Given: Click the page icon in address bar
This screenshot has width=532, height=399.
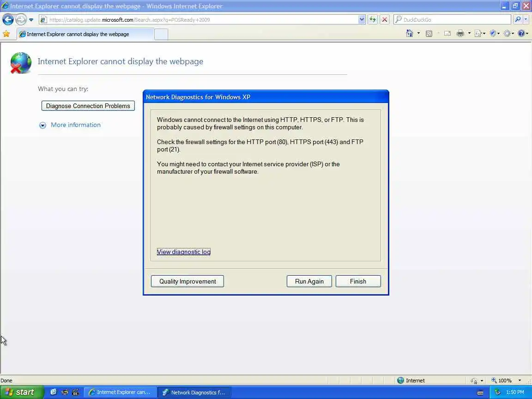Looking at the screenshot, I should tap(43, 20).
